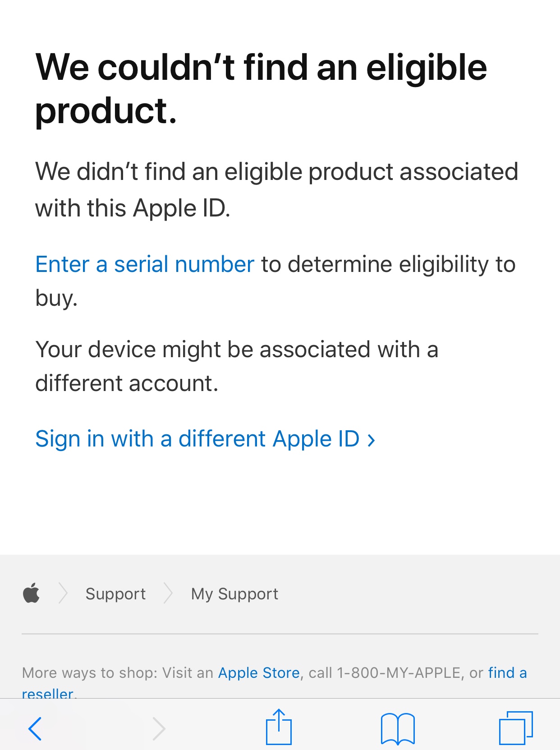Open the Safari share sheet
Image resolution: width=560 pixels, height=750 pixels.
(279, 727)
